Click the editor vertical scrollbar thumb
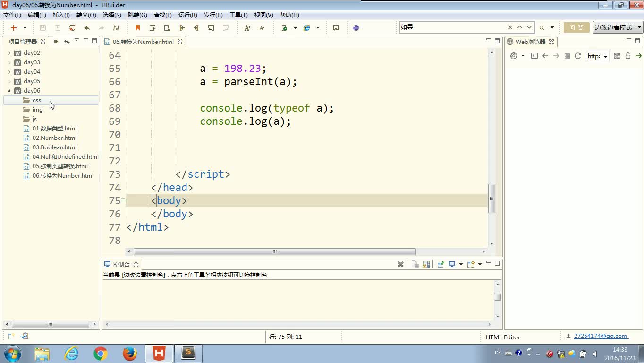The width and height of the screenshot is (644, 363). (x=492, y=198)
